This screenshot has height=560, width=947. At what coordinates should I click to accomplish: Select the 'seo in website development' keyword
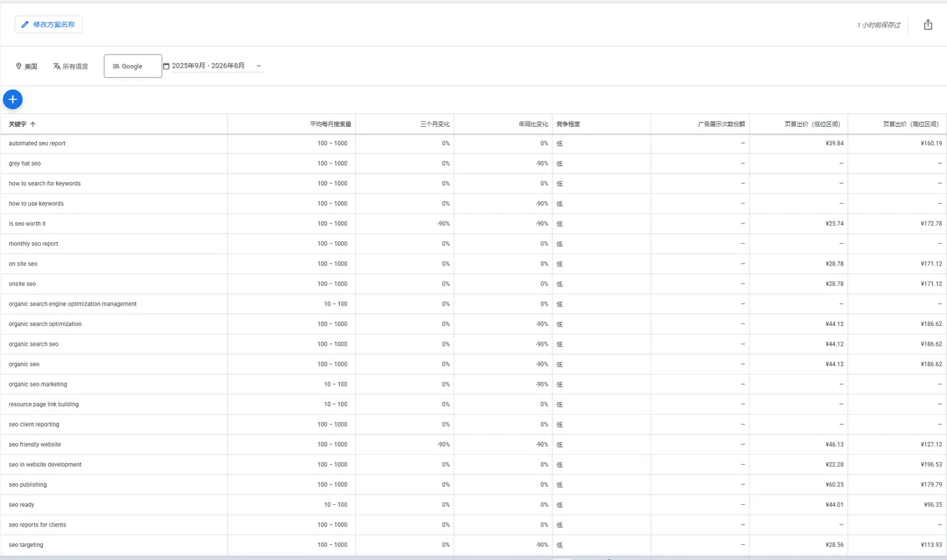[x=45, y=465]
